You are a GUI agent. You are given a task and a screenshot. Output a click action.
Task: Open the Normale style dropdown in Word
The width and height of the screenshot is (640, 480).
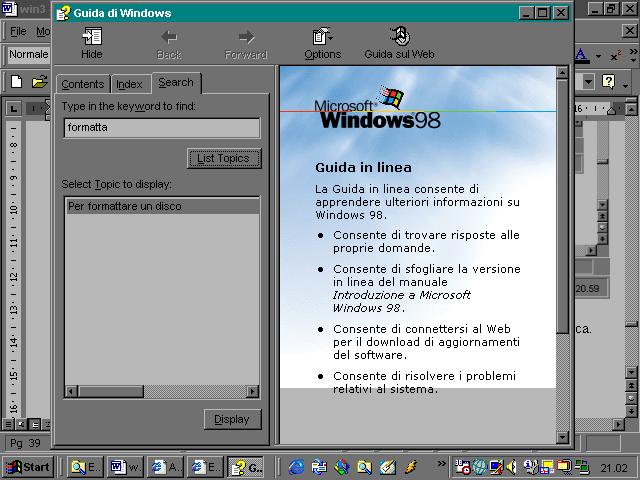click(x=28, y=54)
